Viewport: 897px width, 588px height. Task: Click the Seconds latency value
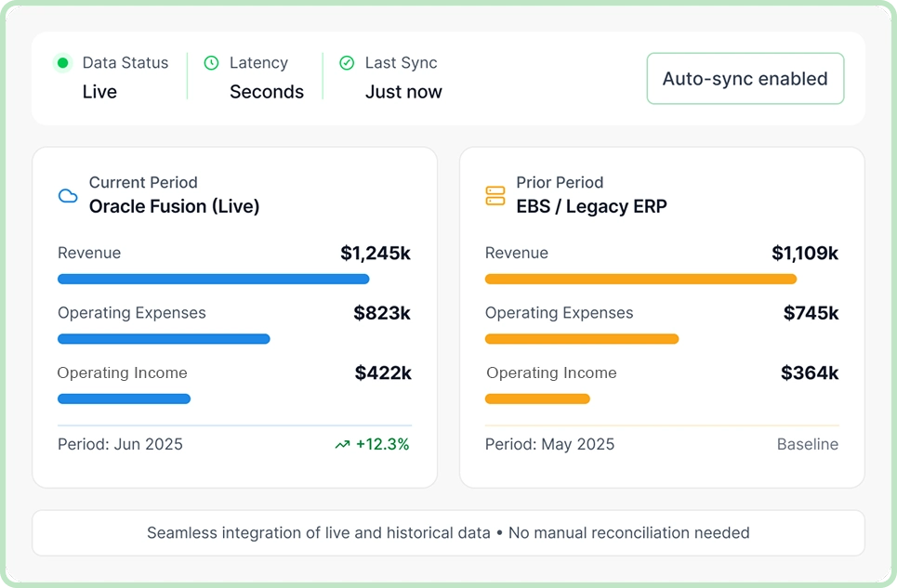click(x=267, y=92)
